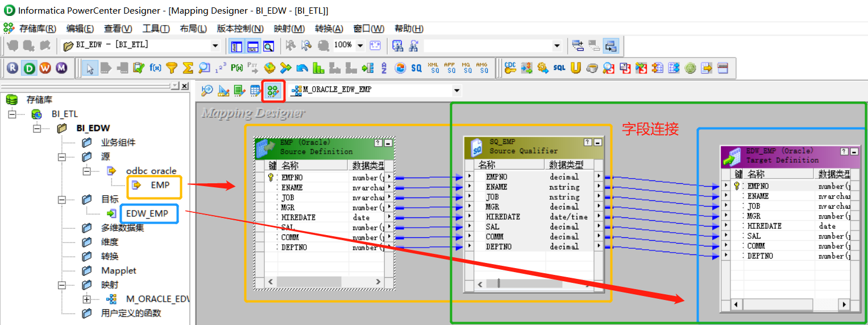
Task: Open the Transformation Developer workspace tool
Action: pyautogui.click(x=240, y=90)
